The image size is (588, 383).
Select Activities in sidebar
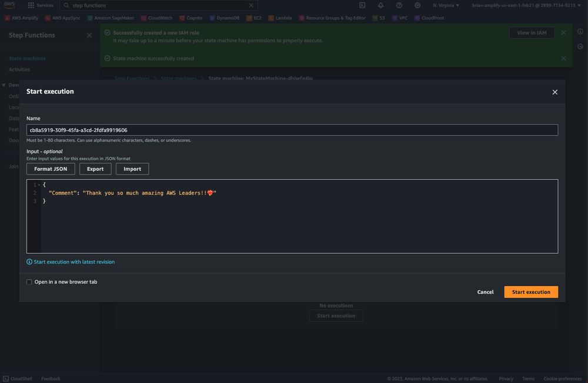coord(19,69)
